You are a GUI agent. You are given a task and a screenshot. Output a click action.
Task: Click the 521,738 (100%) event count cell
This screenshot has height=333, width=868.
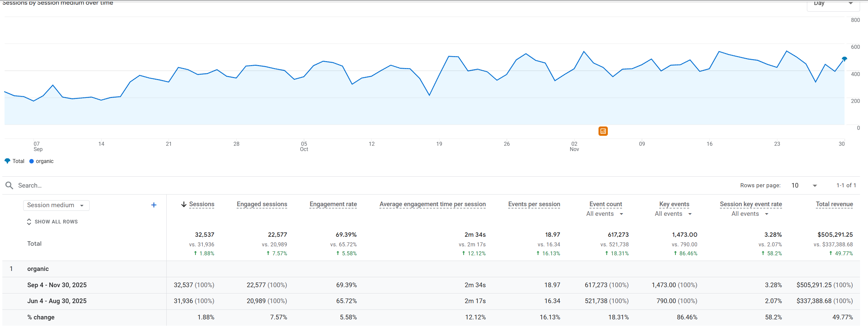(606, 301)
